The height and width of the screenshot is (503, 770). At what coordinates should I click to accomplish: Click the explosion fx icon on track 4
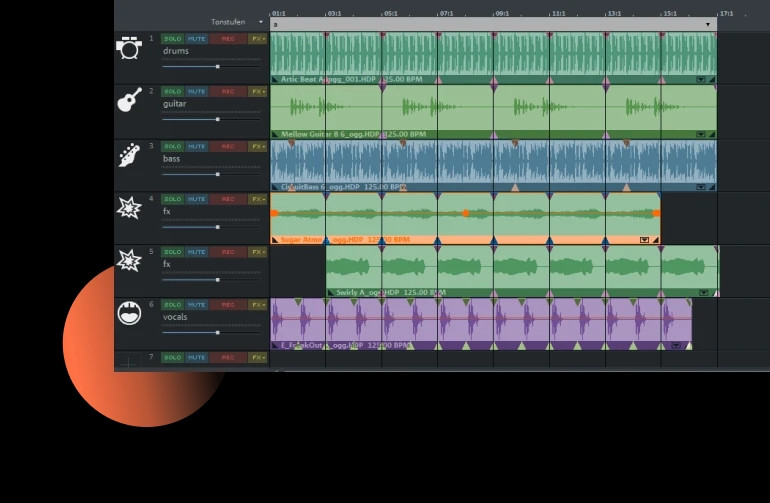[x=129, y=207]
